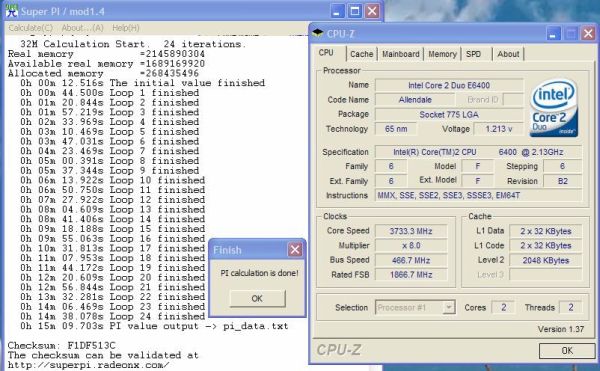Image resolution: width=600 pixels, height=371 pixels.
Task: Click the initial value finished line
Action: coord(143,83)
